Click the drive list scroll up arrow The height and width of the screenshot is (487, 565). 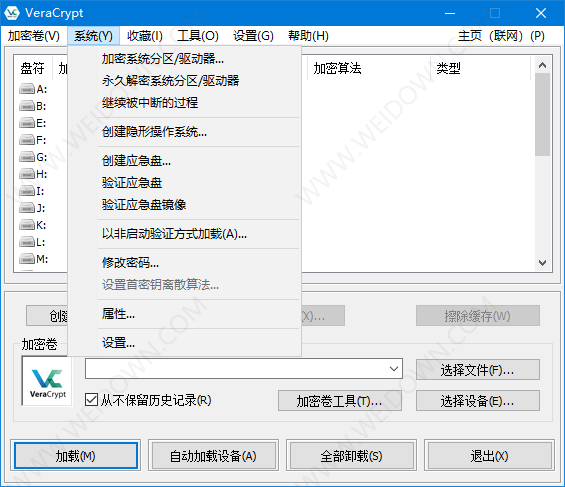click(x=542, y=65)
